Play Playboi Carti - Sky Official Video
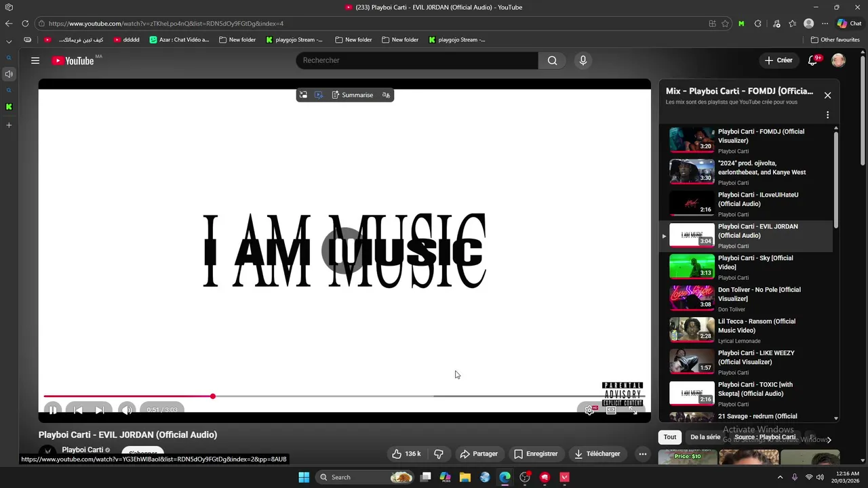The height and width of the screenshot is (488, 868). point(745,268)
